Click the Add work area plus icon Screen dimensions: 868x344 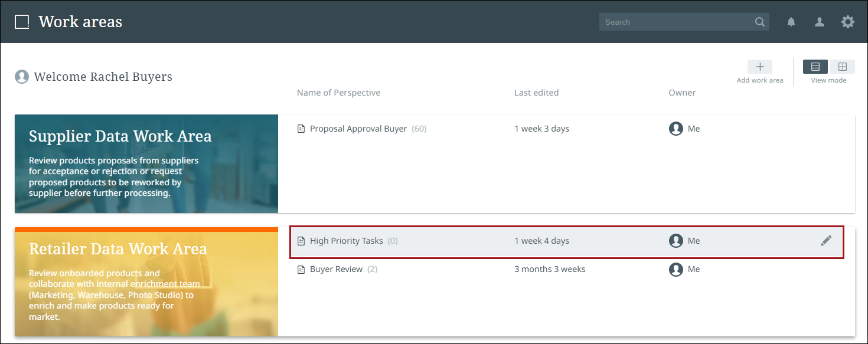coord(760,67)
